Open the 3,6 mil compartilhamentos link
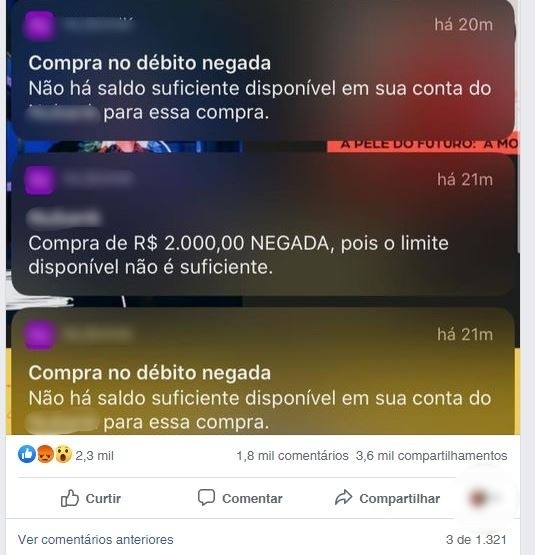The height and width of the screenshot is (555, 535). (x=432, y=456)
